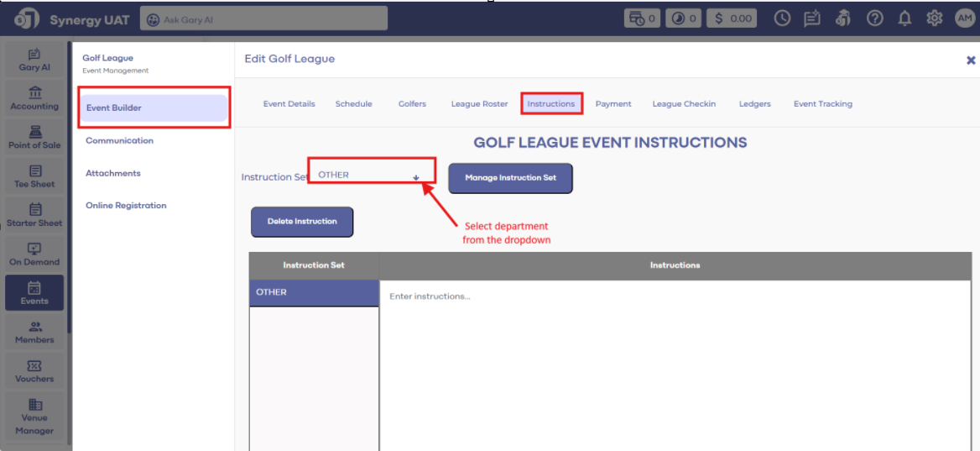
Task: Switch to the League Roster tab
Action: click(479, 104)
